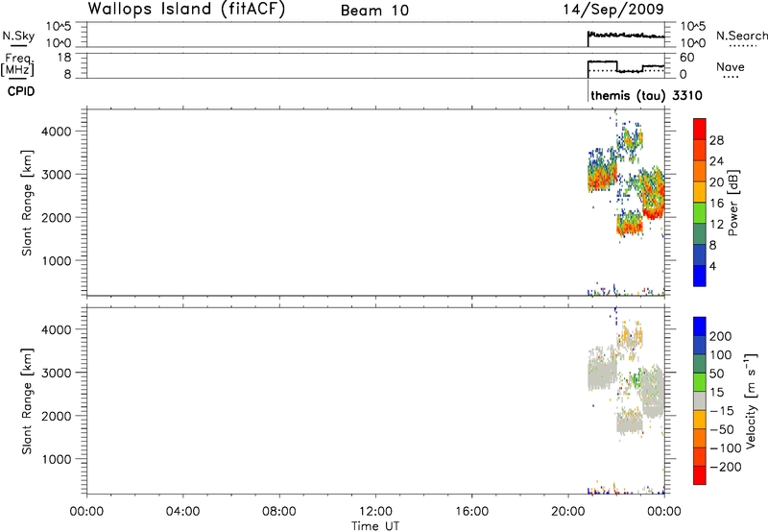Pick the red bottom segment of Velocity colorbar

700,475
